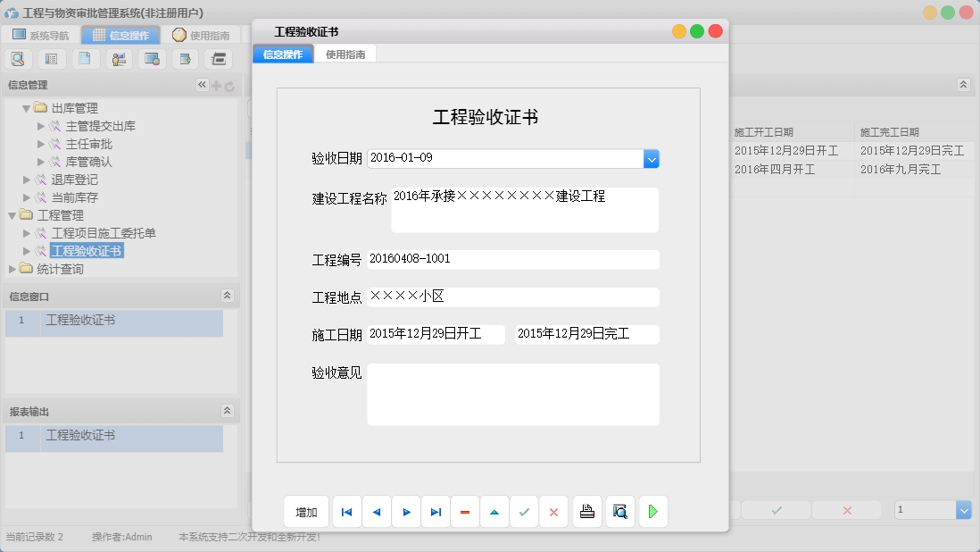Confirm changes with the green check mark
980x552 pixels.
(x=524, y=511)
